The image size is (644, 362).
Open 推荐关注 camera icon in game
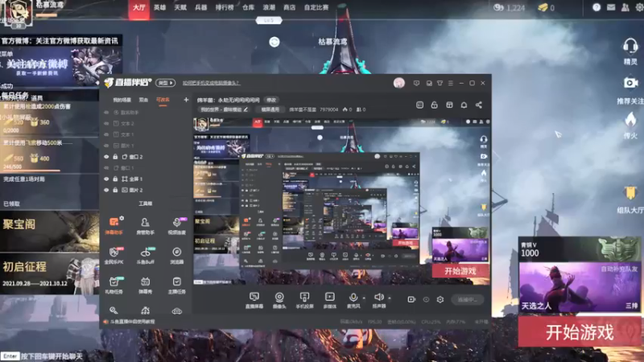630,90
